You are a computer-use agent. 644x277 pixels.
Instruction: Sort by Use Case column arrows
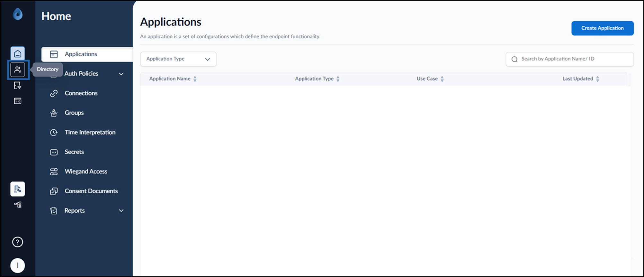coord(442,79)
